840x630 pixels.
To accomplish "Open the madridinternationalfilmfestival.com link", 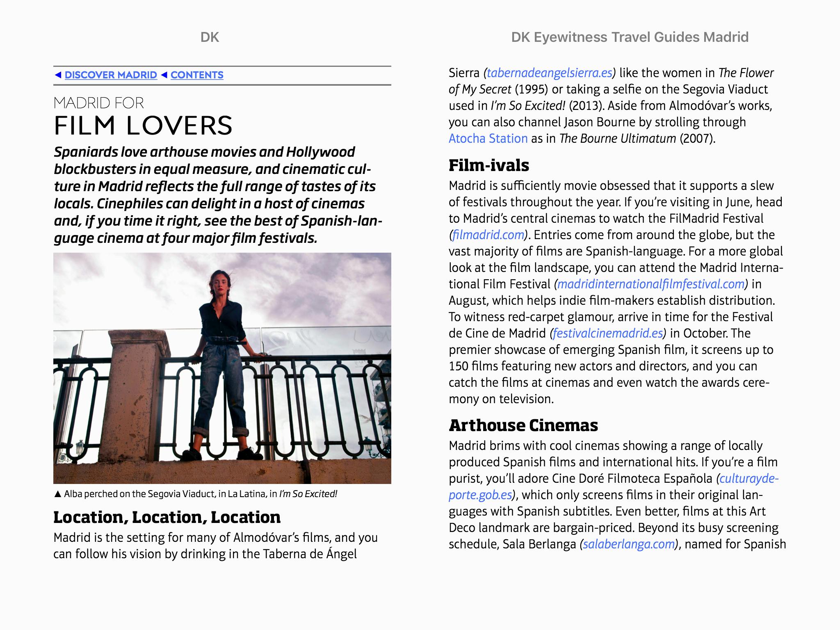I will coord(651,284).
